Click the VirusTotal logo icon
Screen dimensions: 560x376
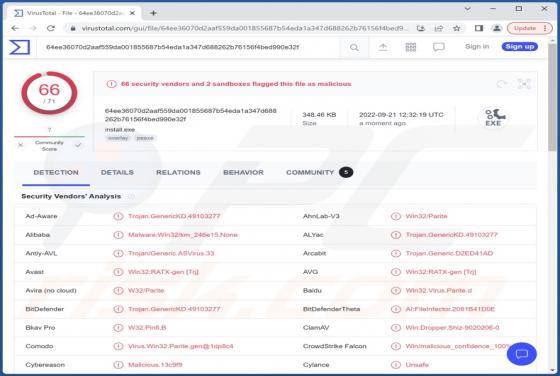(x=19, y=47)
